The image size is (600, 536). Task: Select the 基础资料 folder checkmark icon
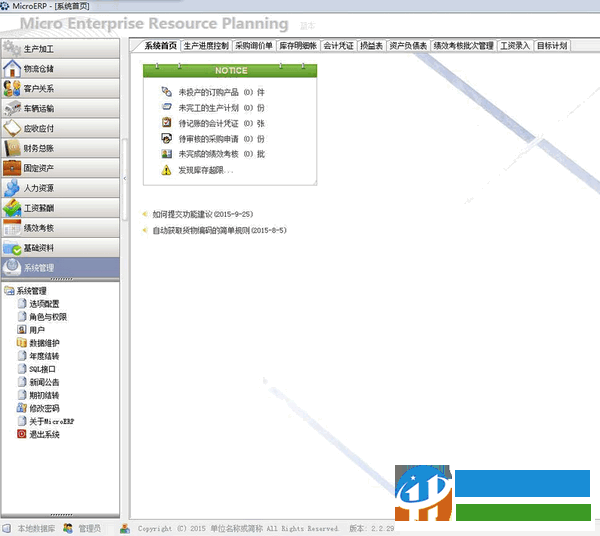click(12, 248)
